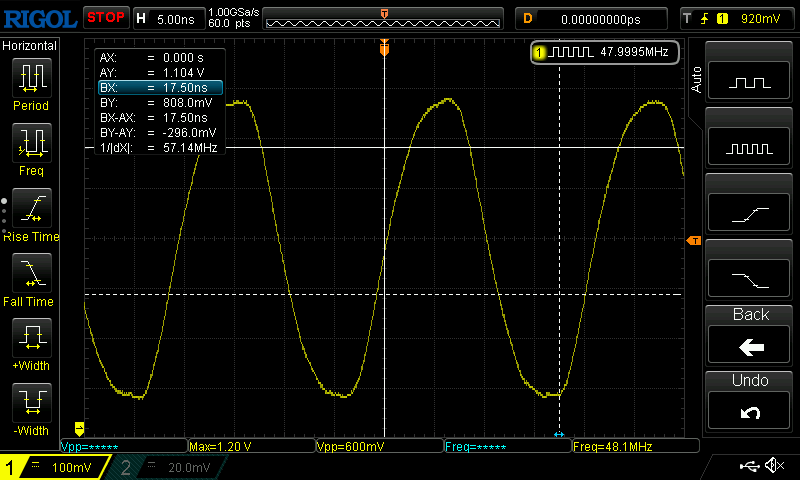This screenshot has height=480, width=800.
Task: Choose the Rise Time measurement
Action: [31, 213]
